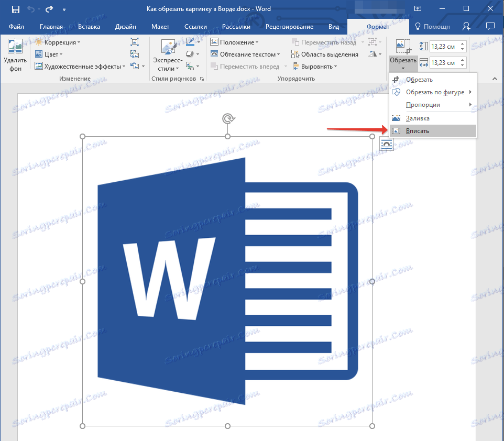
Task: Click the Picture Effects icon
Action: pos(190,54)
